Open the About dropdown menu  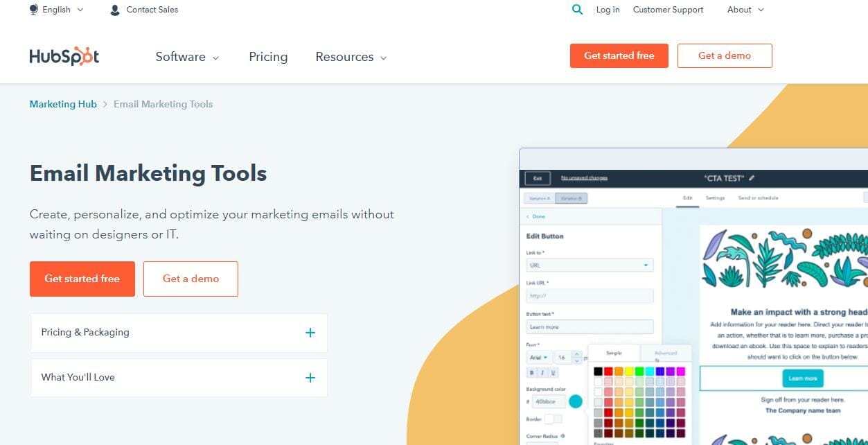(745, 10)
